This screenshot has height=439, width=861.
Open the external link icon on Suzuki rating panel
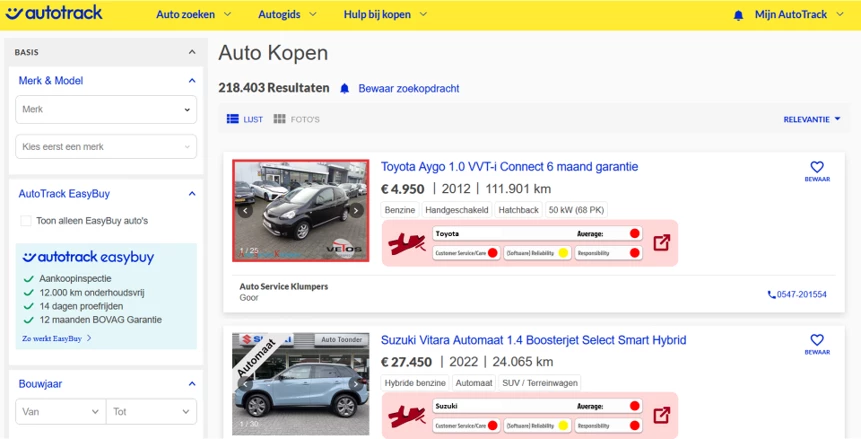pyautogui.click(x=662, y=415)
